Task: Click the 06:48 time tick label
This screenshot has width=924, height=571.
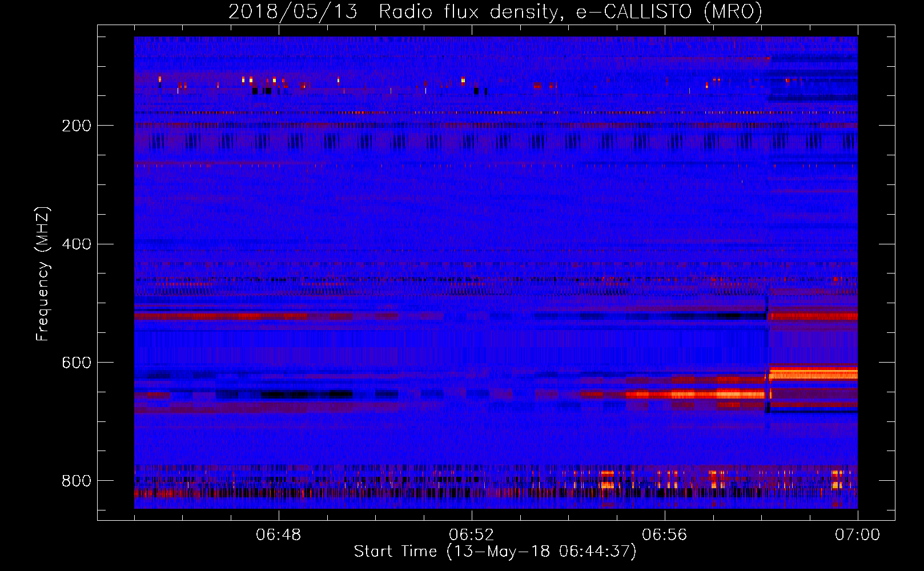Action: pyautogui.click(x=279, y=535)
